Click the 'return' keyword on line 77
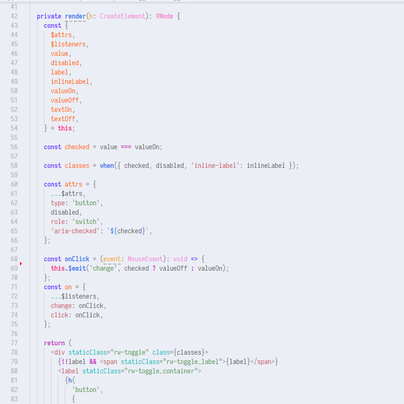 54,343
